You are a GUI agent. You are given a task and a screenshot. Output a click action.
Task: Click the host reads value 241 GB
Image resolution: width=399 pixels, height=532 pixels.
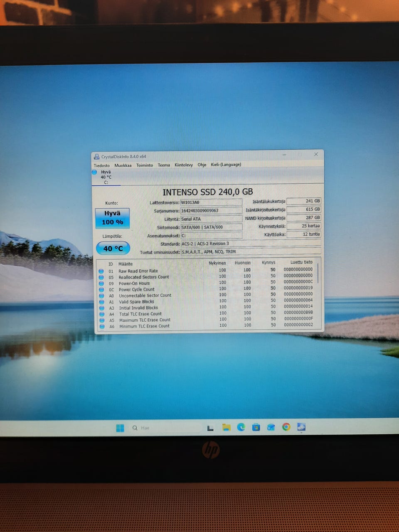click(x=304, y=201)
